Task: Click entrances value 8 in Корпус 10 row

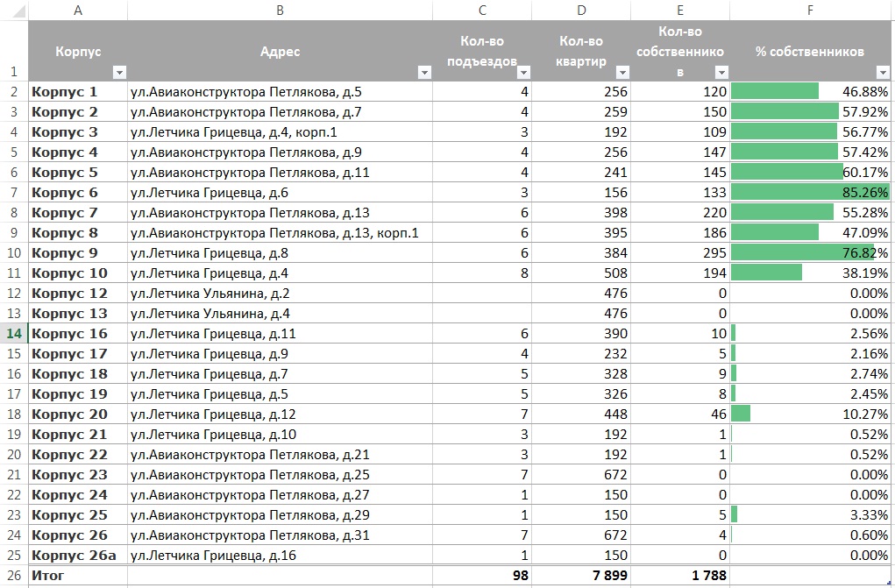Action: (x=482, y=273)
